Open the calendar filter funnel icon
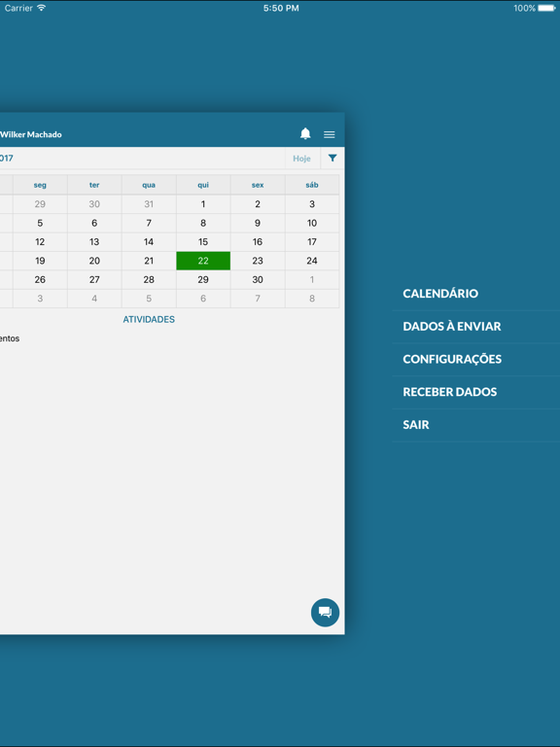Image resolution: width=560 pixels, height=747 pixels. (x=332, y=159)
